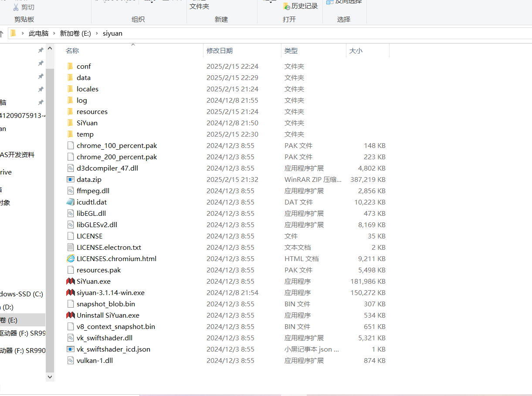Go to 新加卷 (E:) in address path

click(75, 33)
